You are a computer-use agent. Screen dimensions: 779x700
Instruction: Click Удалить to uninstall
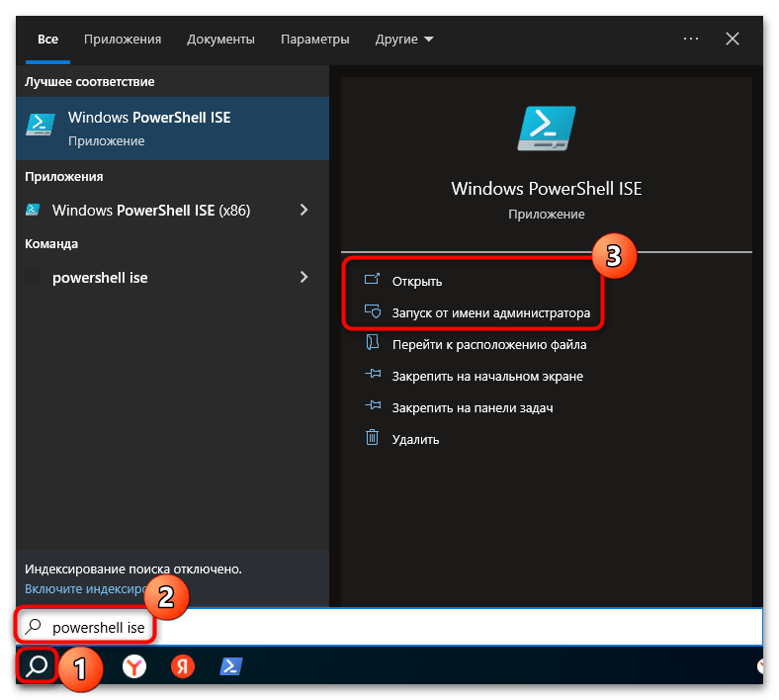click(x=415, y=440)
